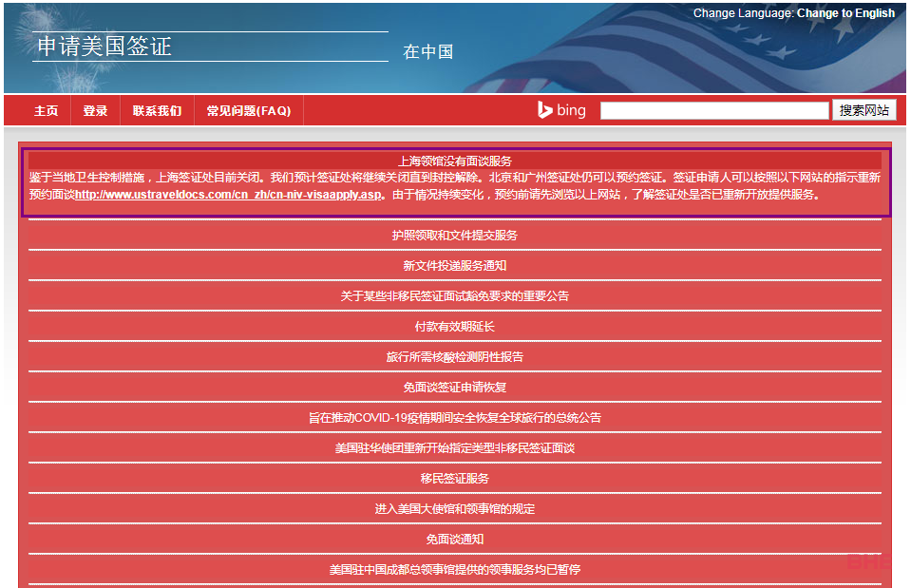The height and width of the screenshot is (588, 911).
Task: Expand 美国驻中国成都总领事馆 services suspended notice
Action: coord(455,569)
